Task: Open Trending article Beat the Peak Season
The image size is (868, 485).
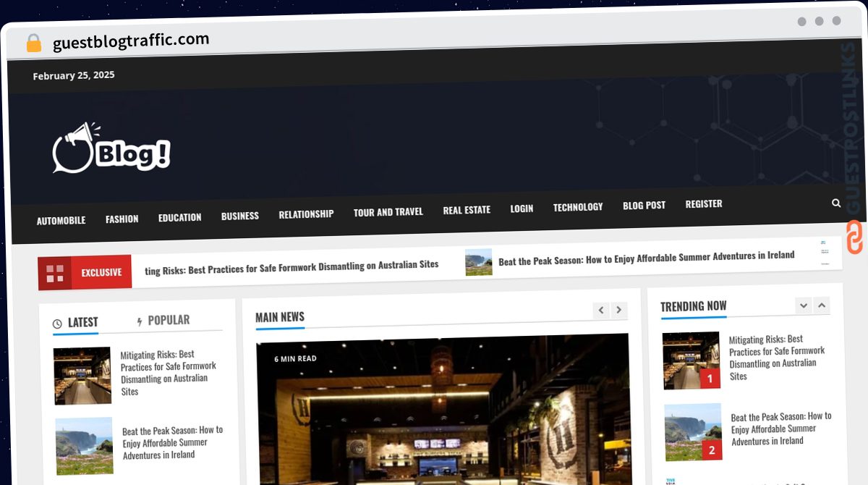Action: [x=781, y=429]
